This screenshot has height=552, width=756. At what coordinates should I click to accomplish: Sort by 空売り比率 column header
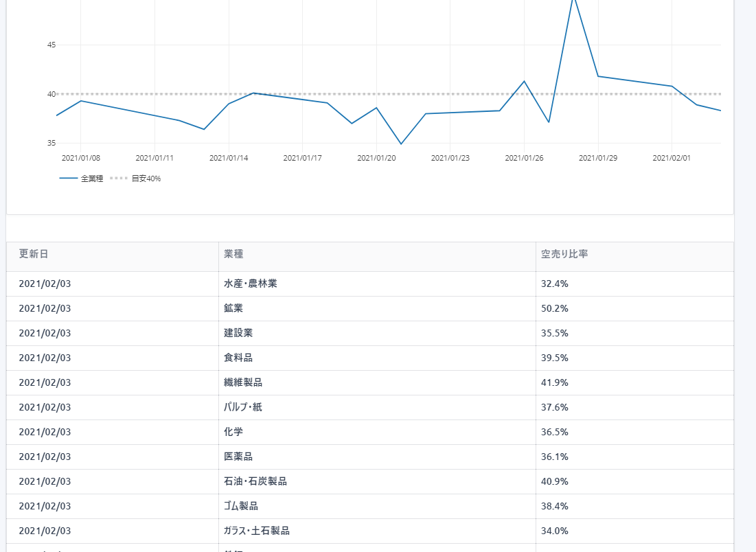tap(564, 254)
